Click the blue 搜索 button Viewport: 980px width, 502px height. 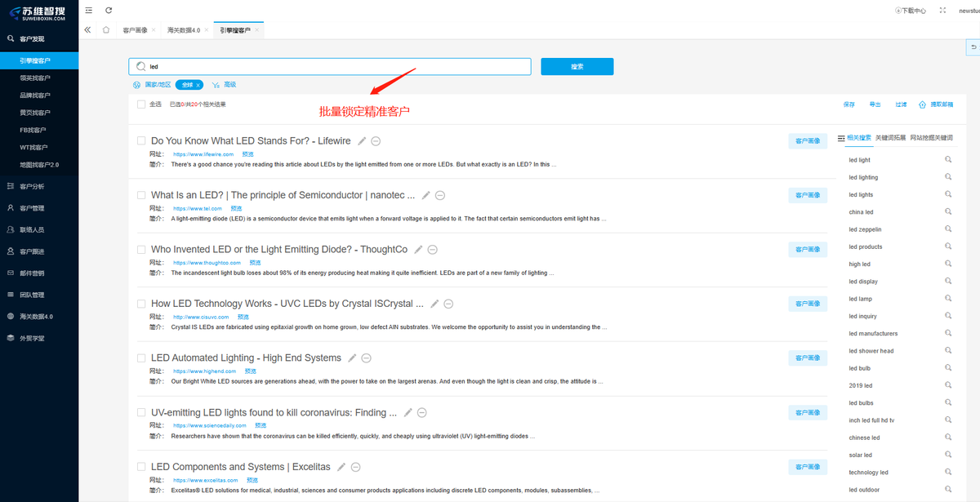tap(577, 67)
